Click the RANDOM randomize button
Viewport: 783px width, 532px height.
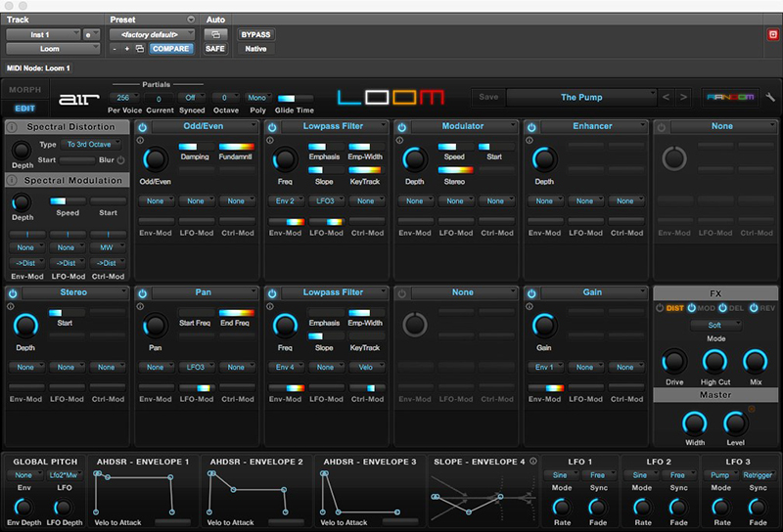[730, 97]
